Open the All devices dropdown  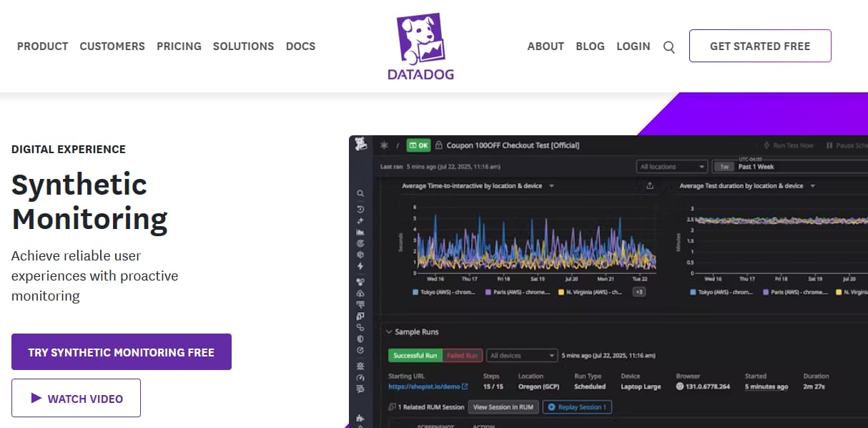(522, 356)
